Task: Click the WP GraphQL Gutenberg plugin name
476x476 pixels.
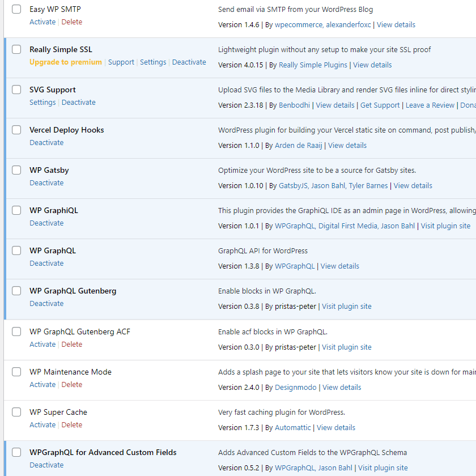Action: pyautogui.click(x=73, y=291)
